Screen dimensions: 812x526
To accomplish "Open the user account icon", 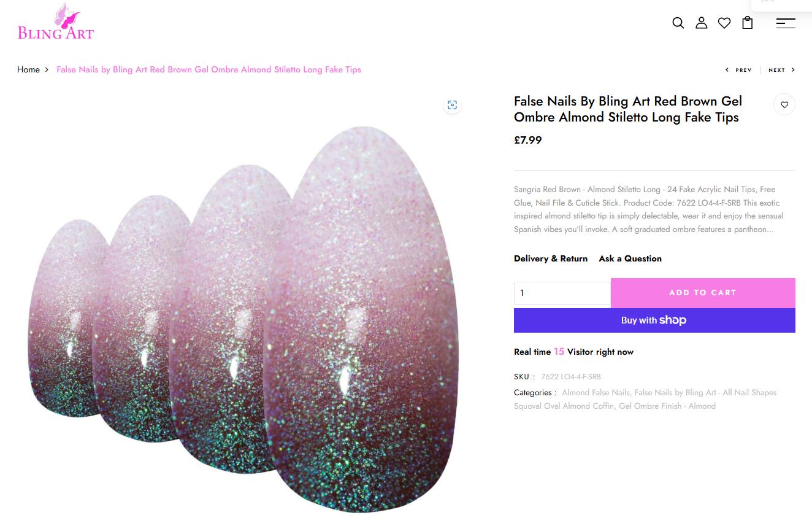I will pos(701,23).
